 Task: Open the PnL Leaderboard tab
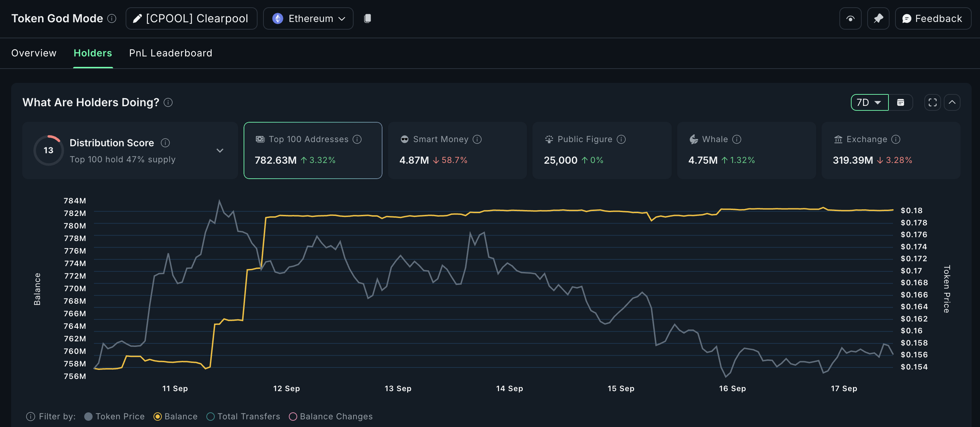click(x=171, y=53)
